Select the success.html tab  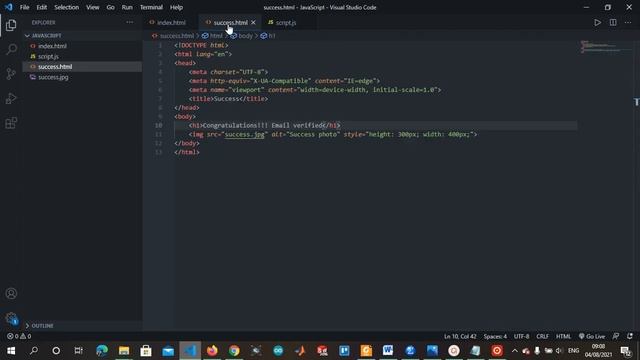point(231,22)
